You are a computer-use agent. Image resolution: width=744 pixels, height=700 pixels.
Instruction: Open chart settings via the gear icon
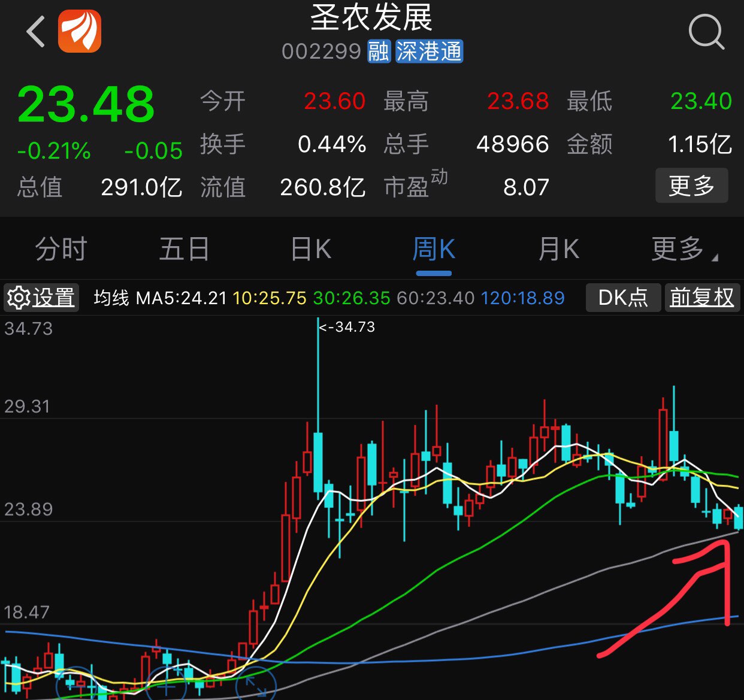click(19, 298)
